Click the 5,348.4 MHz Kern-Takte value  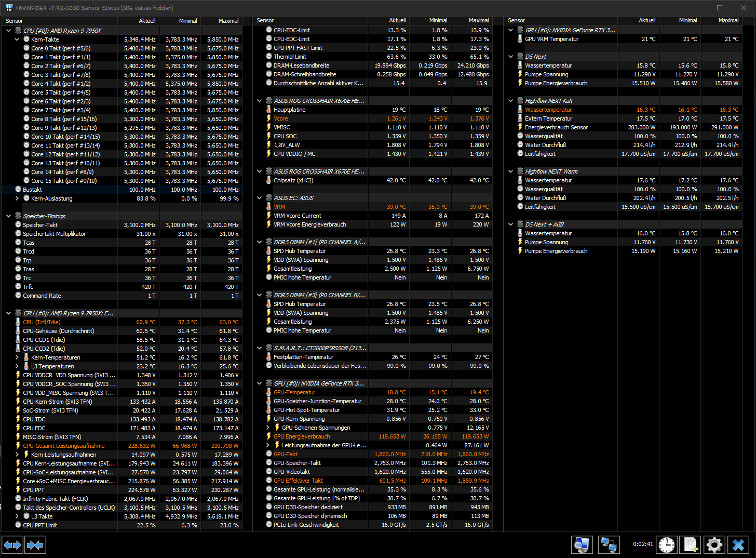point(140,39)
